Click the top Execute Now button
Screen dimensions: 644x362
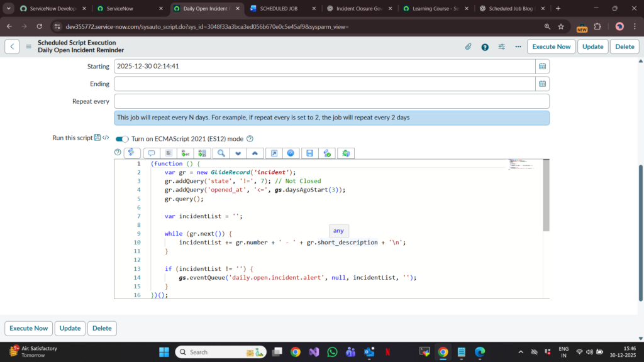pos(550,47)
